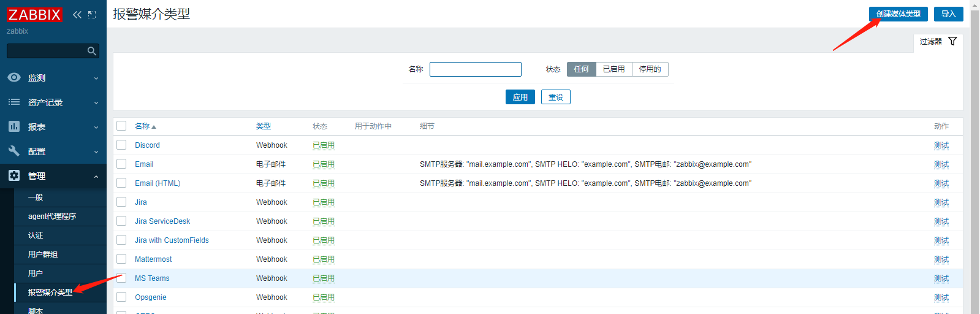Open the Opsgenie media type link
The width and height of the screenshot is (980, 314).
tap(151, 297)
